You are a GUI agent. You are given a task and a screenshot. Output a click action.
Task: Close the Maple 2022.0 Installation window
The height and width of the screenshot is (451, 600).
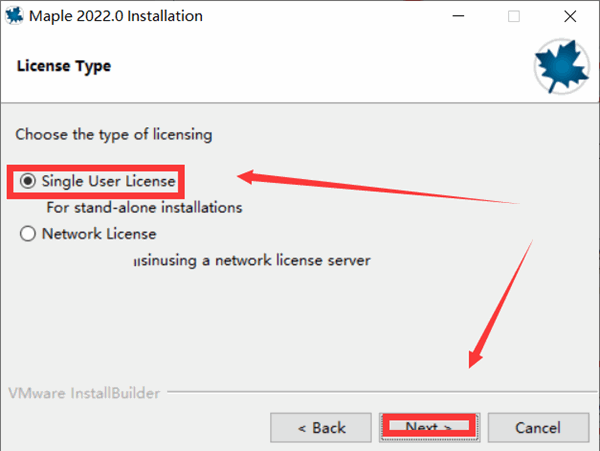[x=571, y=16]
